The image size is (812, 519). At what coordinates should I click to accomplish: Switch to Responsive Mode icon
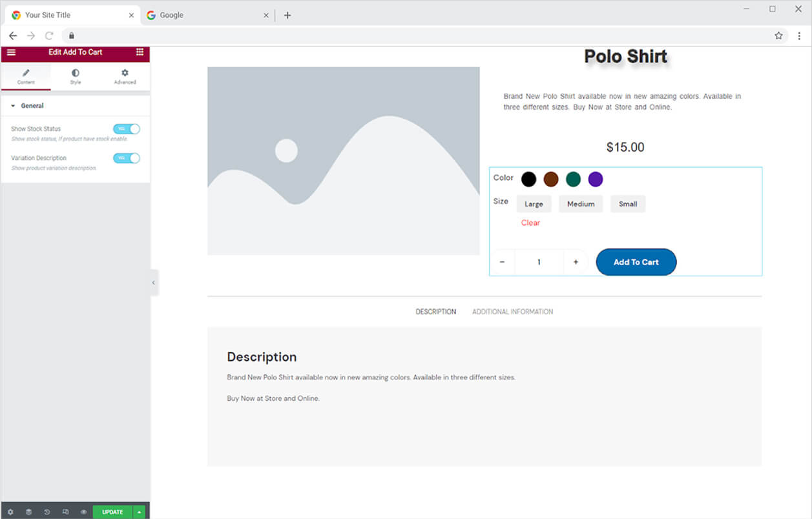coord(65,512)
